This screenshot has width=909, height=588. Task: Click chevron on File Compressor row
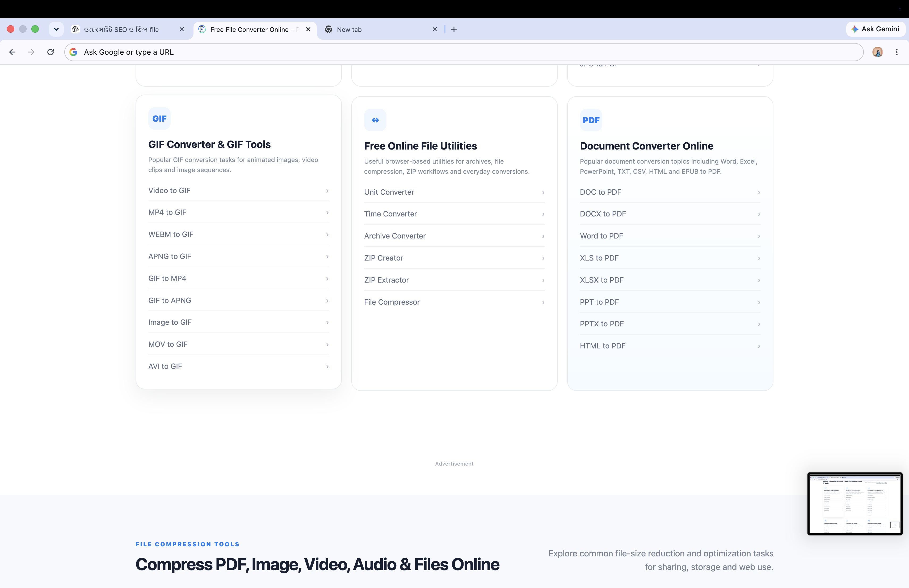click(x=543, y=302)
